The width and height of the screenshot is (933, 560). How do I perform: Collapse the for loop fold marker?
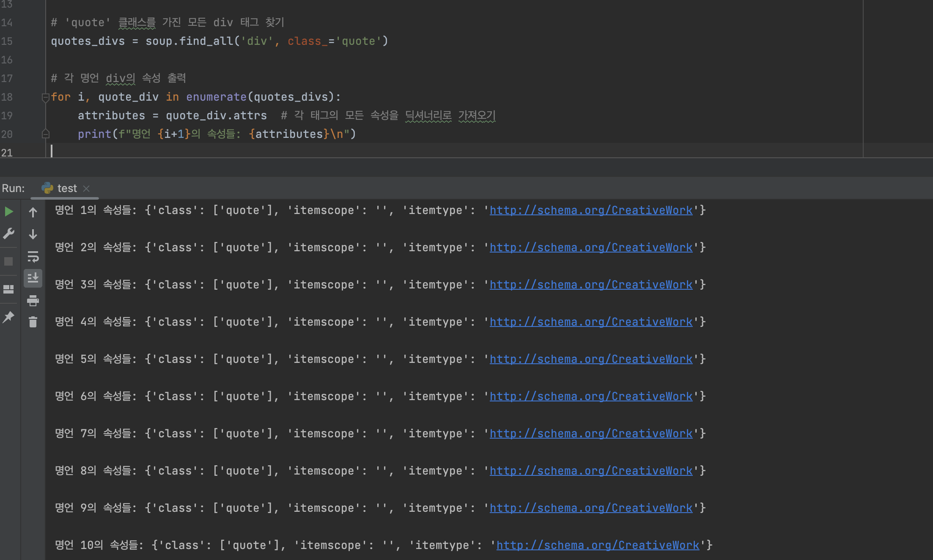click(46, 98)
